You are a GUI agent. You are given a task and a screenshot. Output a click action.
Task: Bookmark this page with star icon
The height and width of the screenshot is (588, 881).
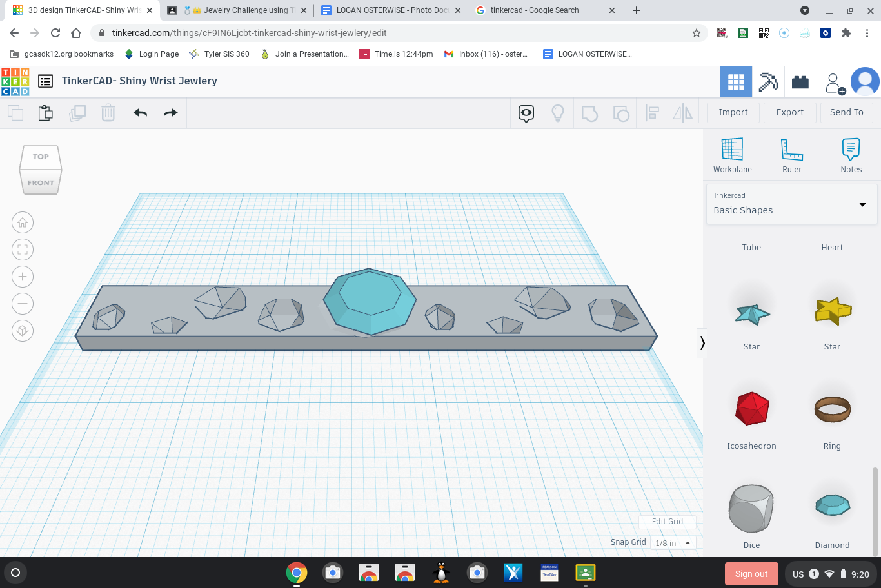pos(697,33)
